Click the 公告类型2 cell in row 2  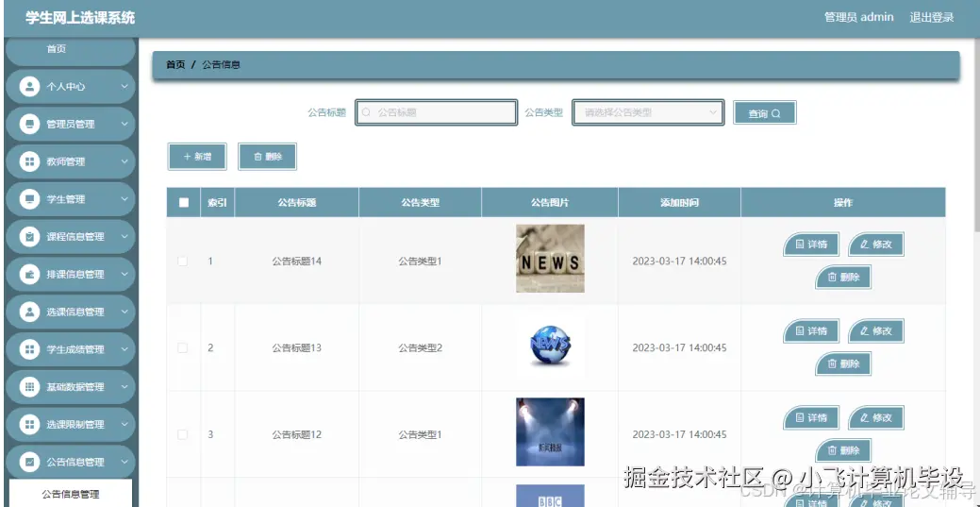420,347
